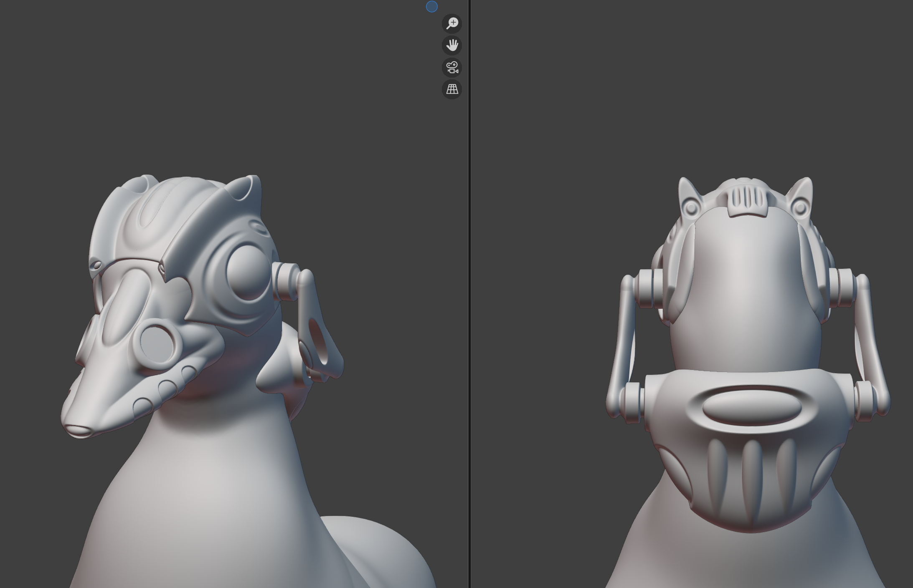Click the pan hand viewport icon

pyautogui.click(x=452, y=45)
